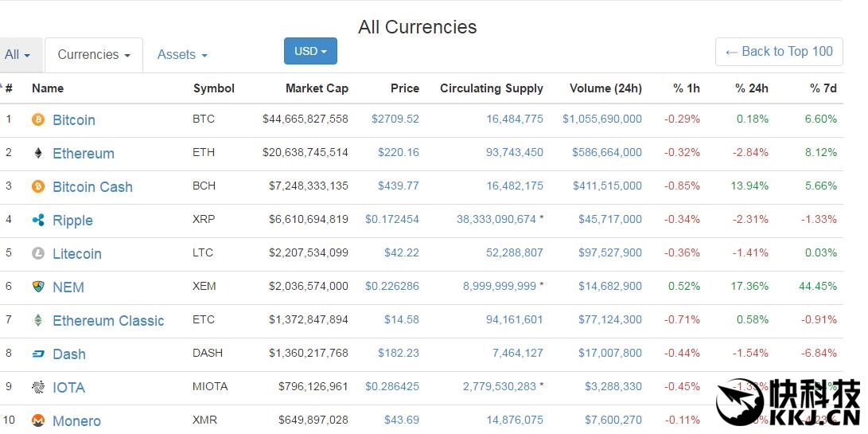868x434 pixels.
Task: Open the Bitcoin currency link
Action: pos(74,120)
